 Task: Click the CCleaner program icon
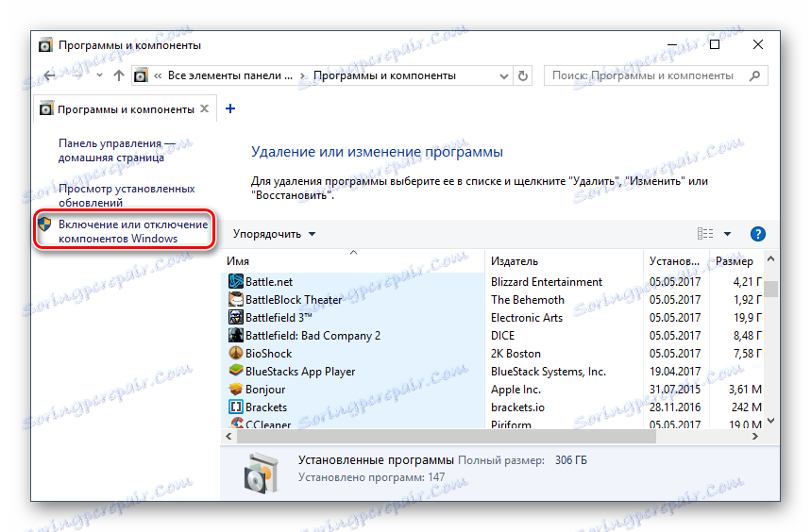236,424
